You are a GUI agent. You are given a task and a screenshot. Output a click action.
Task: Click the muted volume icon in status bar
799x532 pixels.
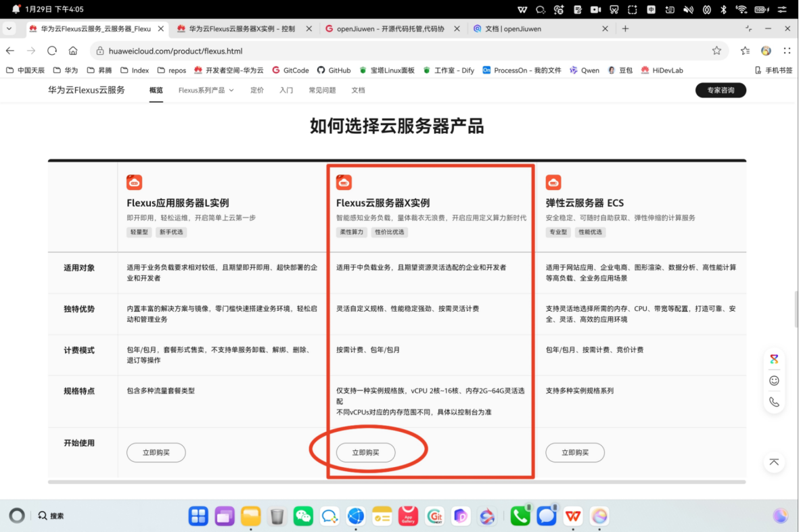689,9
